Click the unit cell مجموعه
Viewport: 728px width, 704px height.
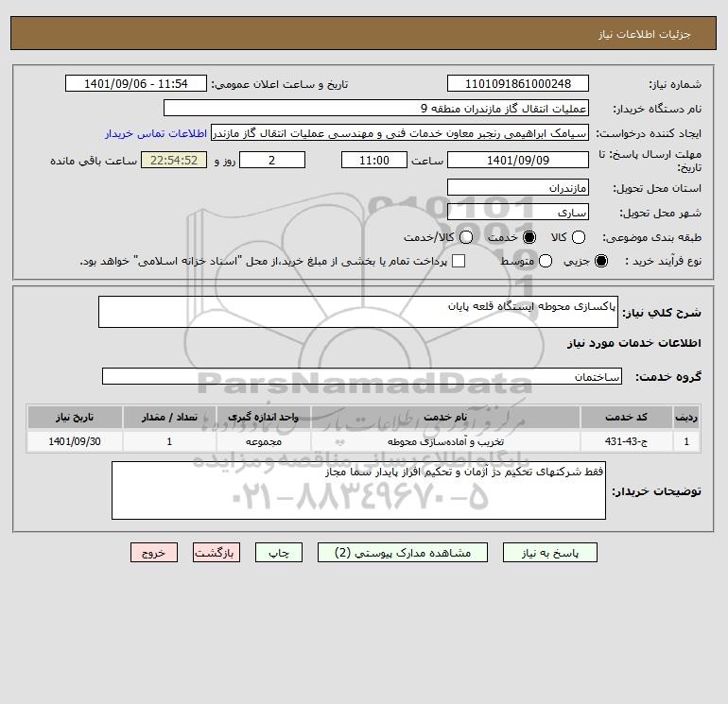click(263, 441)
